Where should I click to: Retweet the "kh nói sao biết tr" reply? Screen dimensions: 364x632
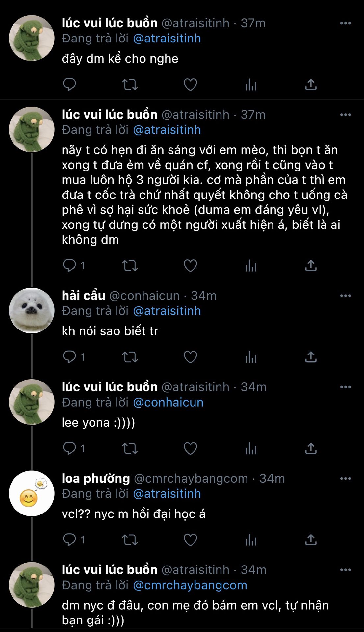click(x=130, y=357)
